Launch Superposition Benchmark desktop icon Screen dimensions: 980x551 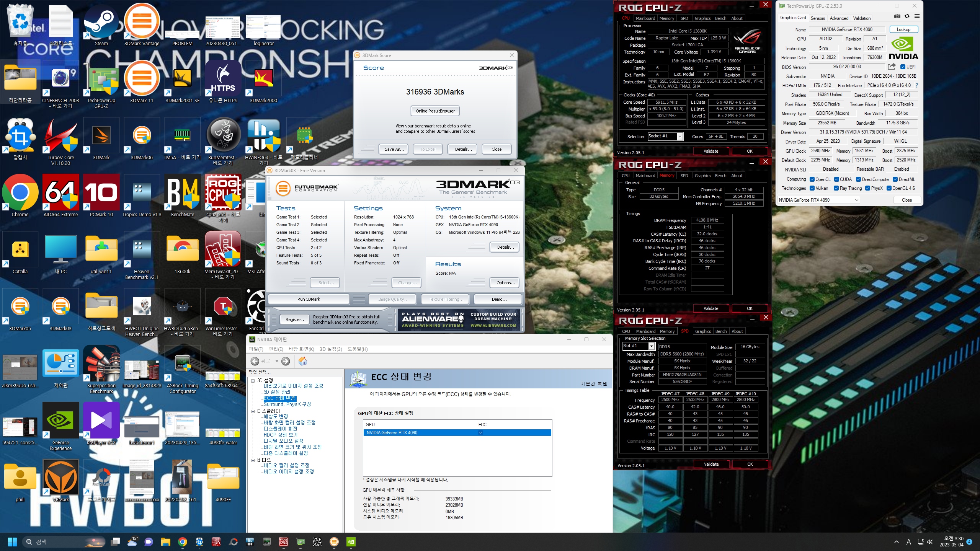point(101,370)
